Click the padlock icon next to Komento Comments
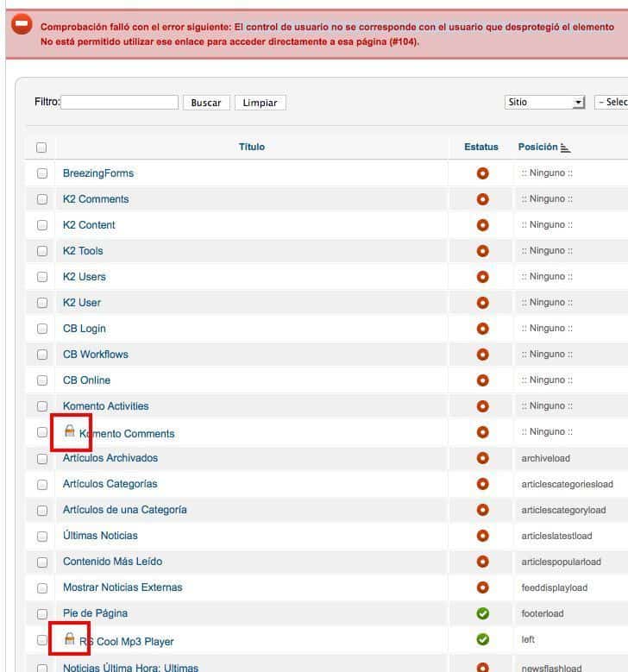 pyautogui.click(x=70, y=430)
